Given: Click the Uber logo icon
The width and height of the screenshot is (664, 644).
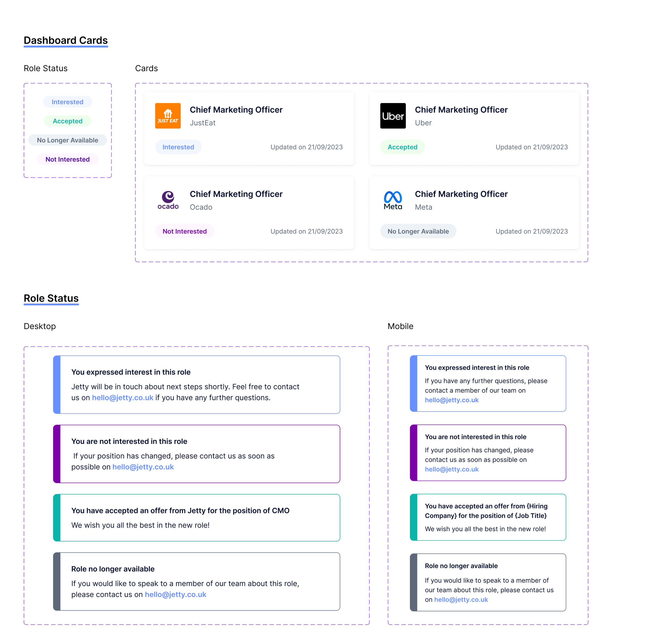Looking at the screenshot, I should [x=393, y=116].
